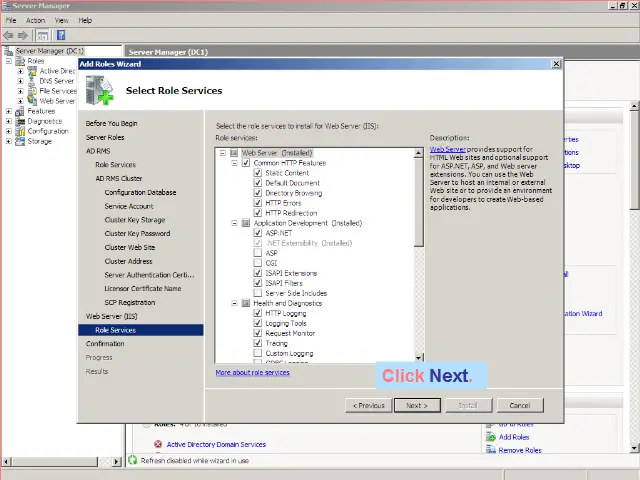Uncheck the Tracing checkbox
This screenshot has height=480, width=640.
click(x=258, y=343)
